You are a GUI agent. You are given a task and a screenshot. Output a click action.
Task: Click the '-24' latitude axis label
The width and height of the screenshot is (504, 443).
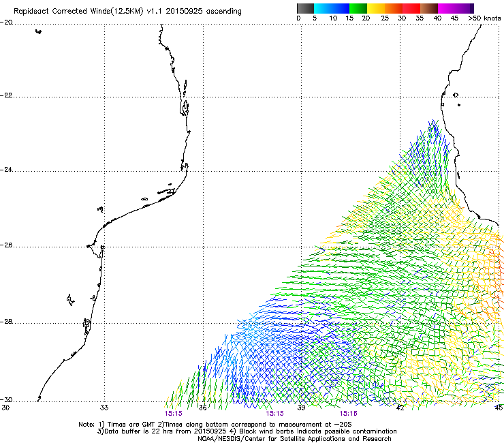click(6, 170)
